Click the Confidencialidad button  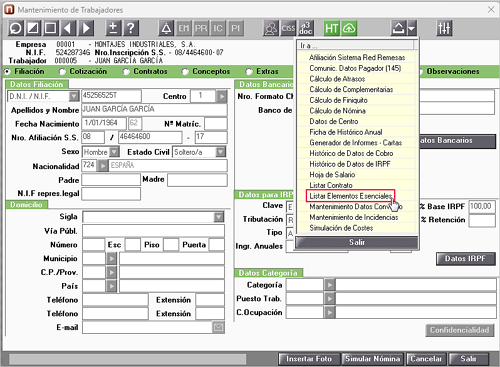point(460,330)
